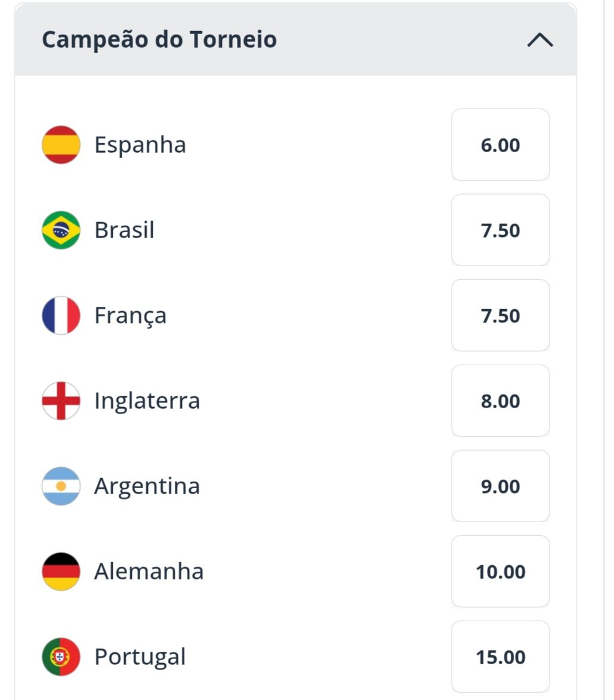614x700 pixels.
Task: Click the Argentina flag icon
Action: (61, 486)
